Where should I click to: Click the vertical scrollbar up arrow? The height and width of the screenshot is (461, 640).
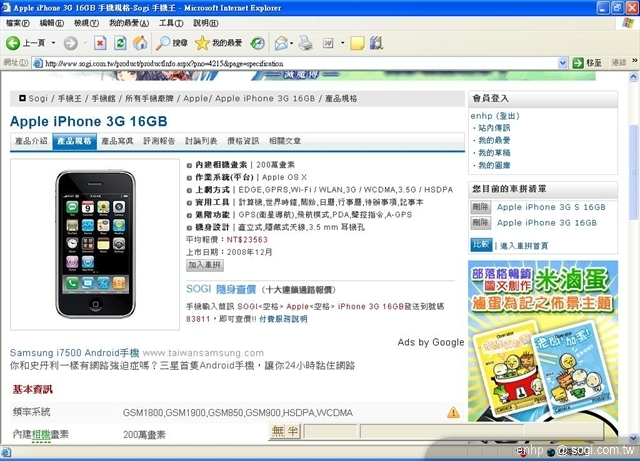pos(633,77)
